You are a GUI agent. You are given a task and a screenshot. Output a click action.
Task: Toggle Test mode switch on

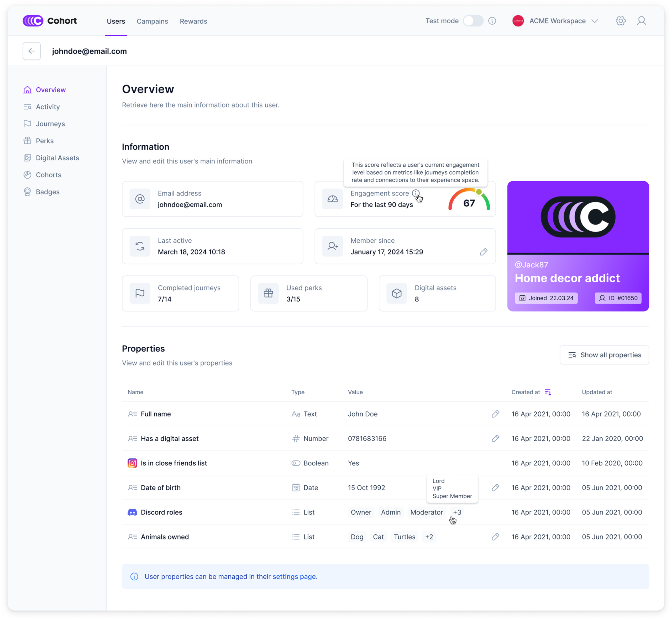click(x=473, y=21)
